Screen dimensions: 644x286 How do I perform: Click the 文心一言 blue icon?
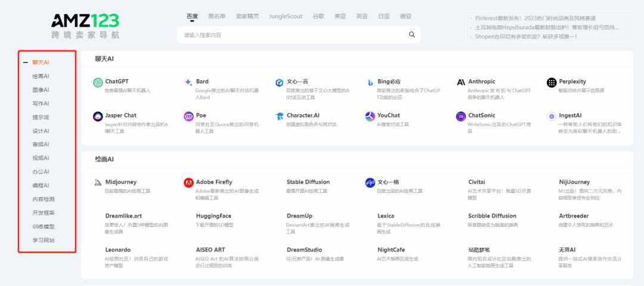pyautogui.click(x=279, y=82)
